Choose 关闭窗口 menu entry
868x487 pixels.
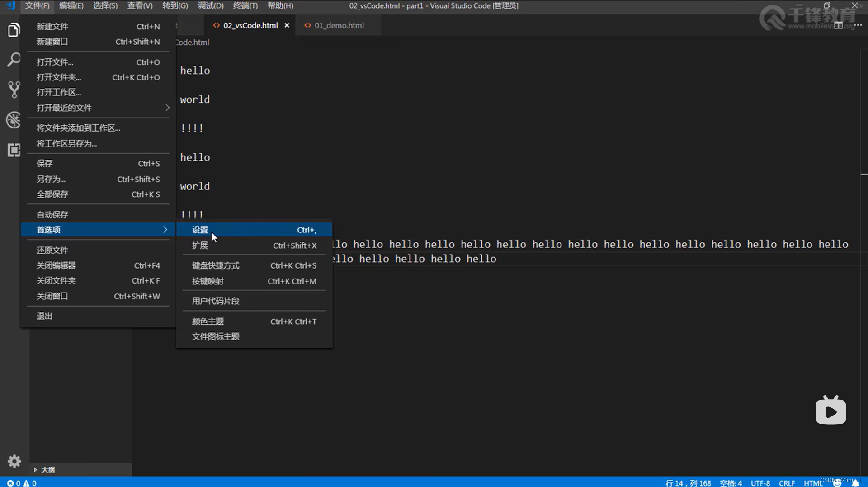coord(98,296)
